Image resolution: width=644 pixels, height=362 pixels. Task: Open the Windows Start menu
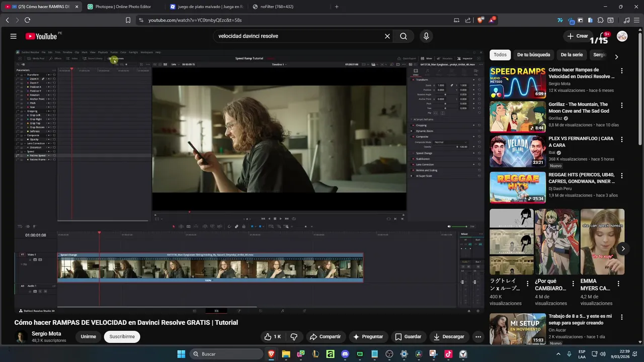click(181, 354)
